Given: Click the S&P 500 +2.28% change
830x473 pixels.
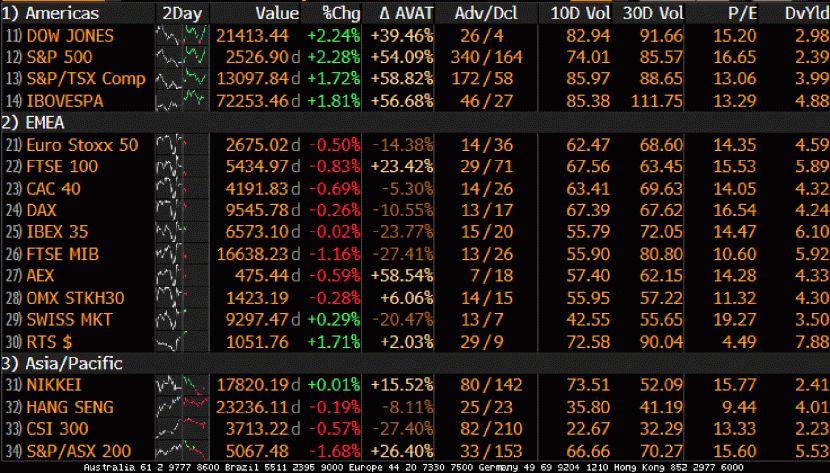Looking at the screenshot, I should (x=333, y=57).
